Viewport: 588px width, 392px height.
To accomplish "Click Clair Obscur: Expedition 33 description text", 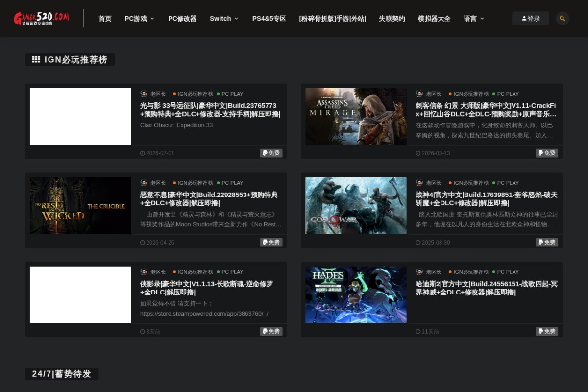I will [176, 125].
